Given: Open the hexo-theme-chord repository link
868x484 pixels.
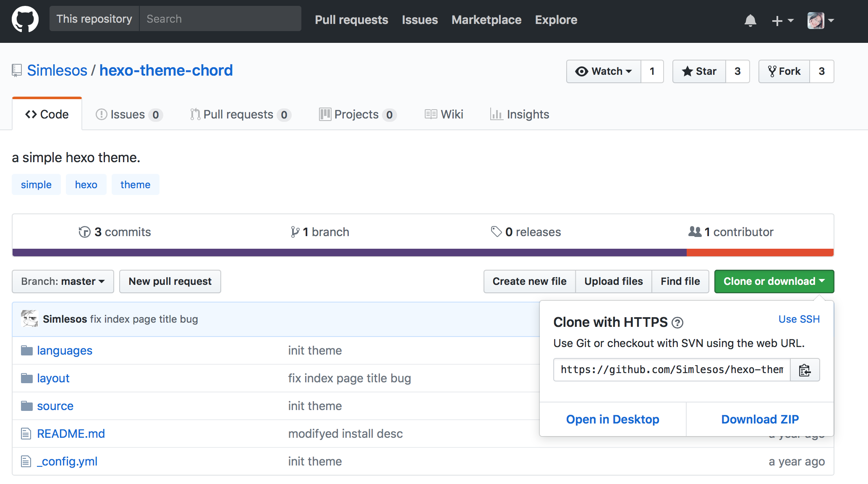Looking at the screenshot, I should click(166, 70).
